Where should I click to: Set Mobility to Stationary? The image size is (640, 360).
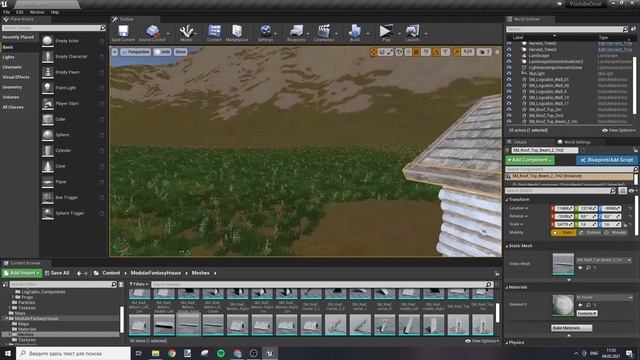(590, 233)
